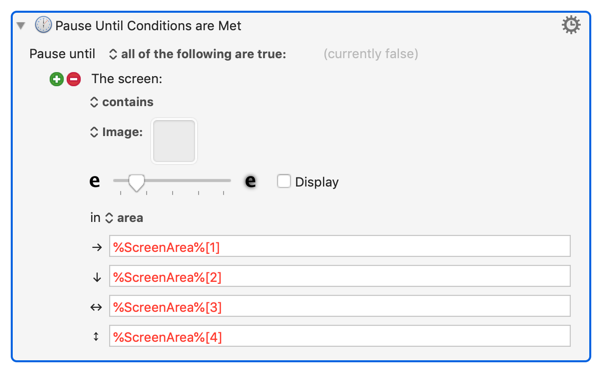Screen dimensions: 602x376
Task: Click the %ScreenArea%[1] text field
Action: pos(340,246)
